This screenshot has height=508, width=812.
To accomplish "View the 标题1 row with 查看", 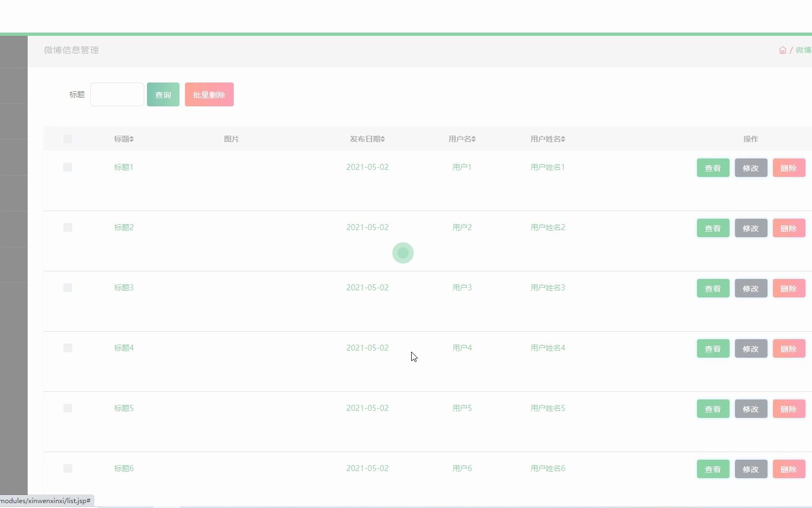I will pos(713,168).
